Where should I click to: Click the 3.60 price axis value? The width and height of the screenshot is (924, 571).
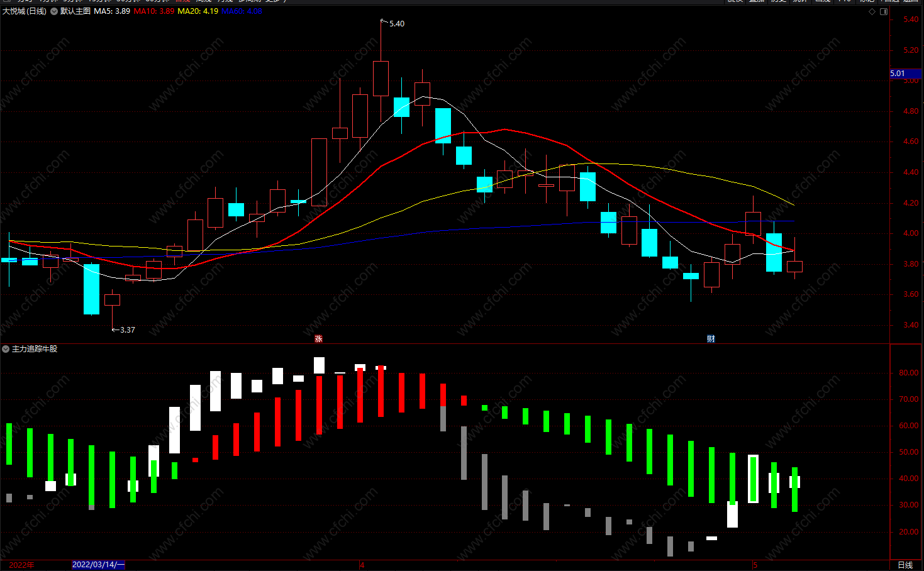click(x=911, y=294)
